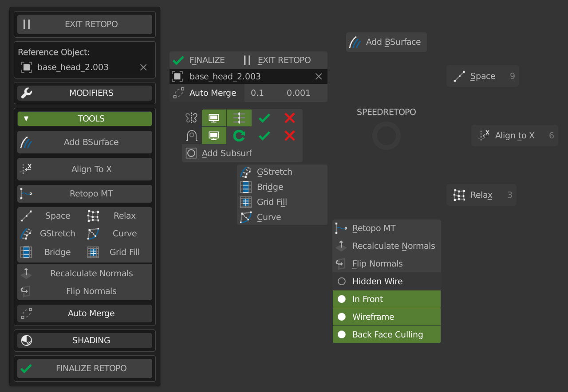Select the Curve tool icon
Screen dimensions: 568x392
93,234
